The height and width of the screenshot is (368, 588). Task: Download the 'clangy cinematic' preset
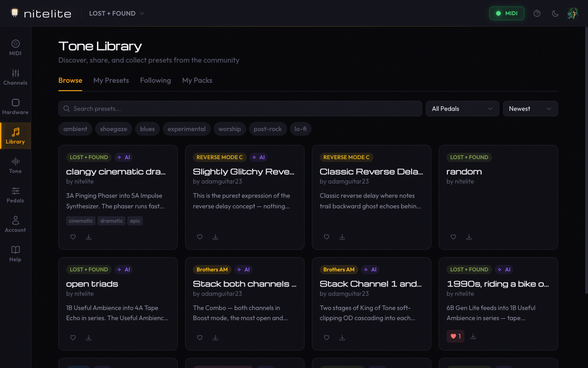[x=88, y=236]
